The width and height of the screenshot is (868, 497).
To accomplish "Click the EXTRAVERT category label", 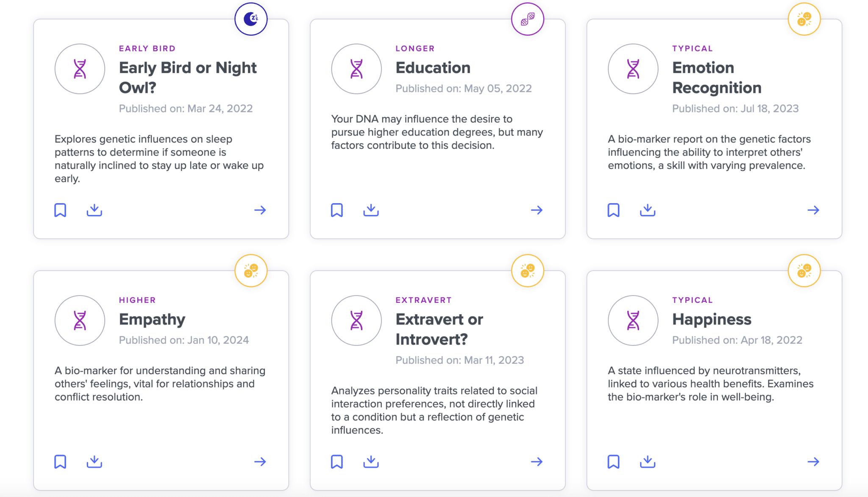I will (x=423, y=300).
